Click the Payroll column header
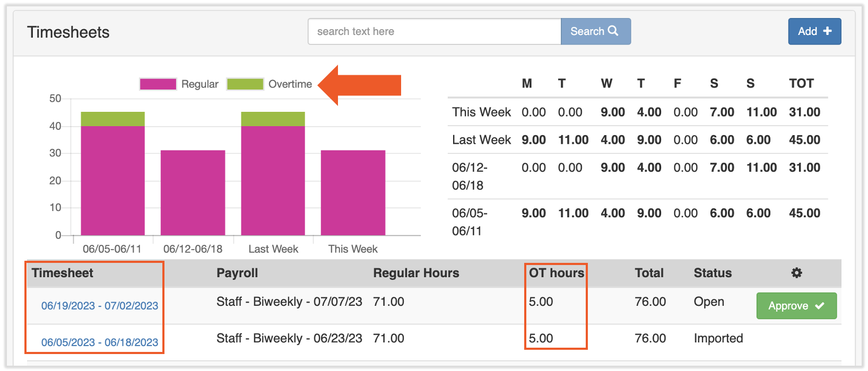 click(237, 273)
